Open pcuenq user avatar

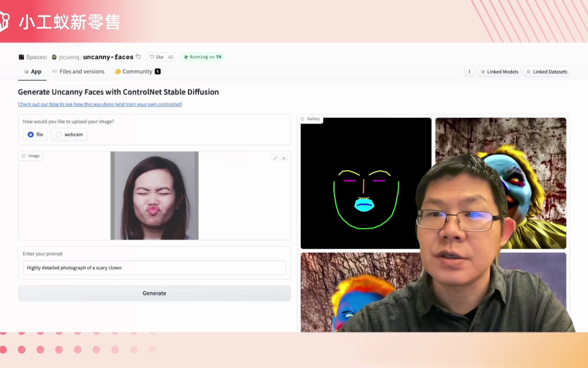click(54, 57)
